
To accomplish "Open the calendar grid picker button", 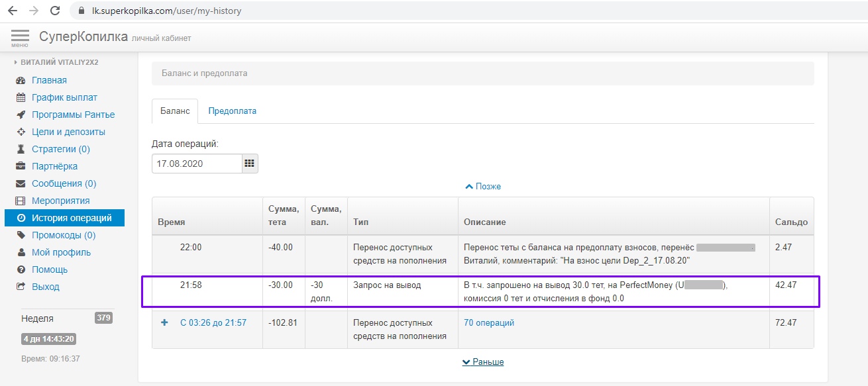I will (x=250, y=164).
